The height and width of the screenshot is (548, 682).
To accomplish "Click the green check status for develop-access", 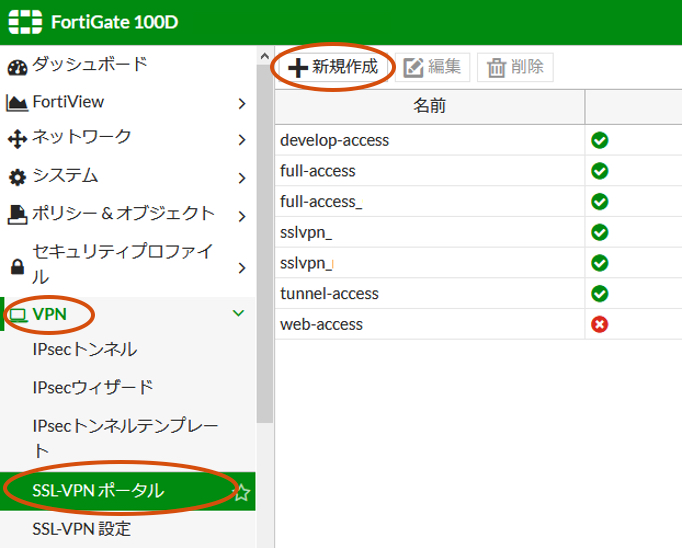I will [600, 140].
